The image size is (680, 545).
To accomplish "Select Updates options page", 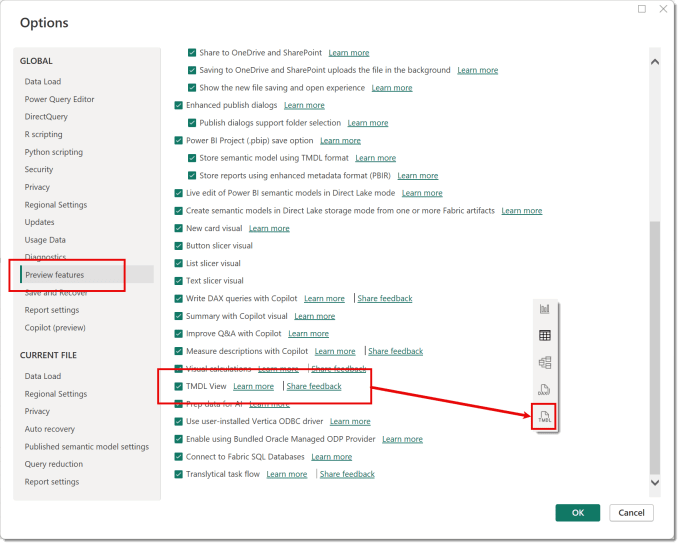I will click(x=39, y=223).
